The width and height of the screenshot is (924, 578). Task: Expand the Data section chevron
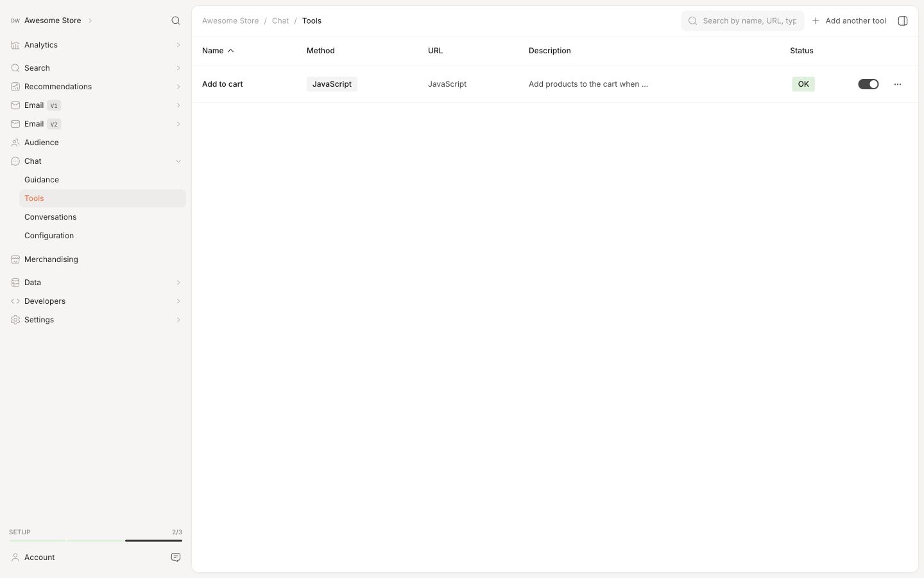tap(178, 283)
